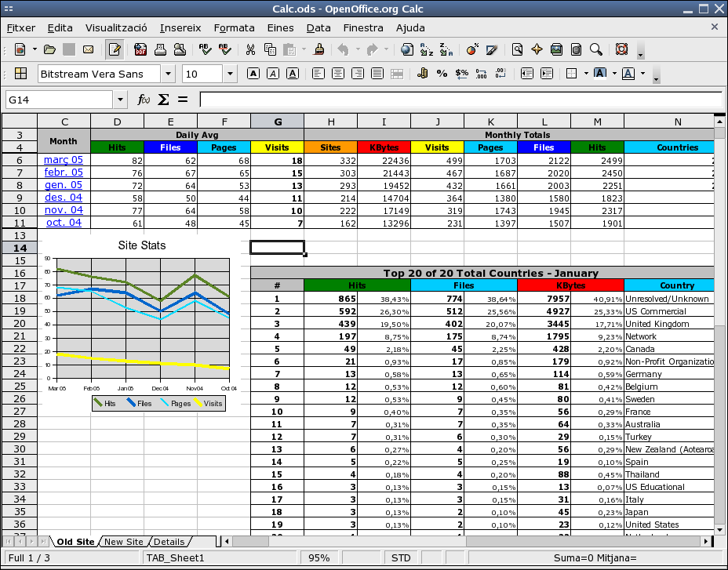Click the Document as E-mail envelope icon

[x=88, y=49]
